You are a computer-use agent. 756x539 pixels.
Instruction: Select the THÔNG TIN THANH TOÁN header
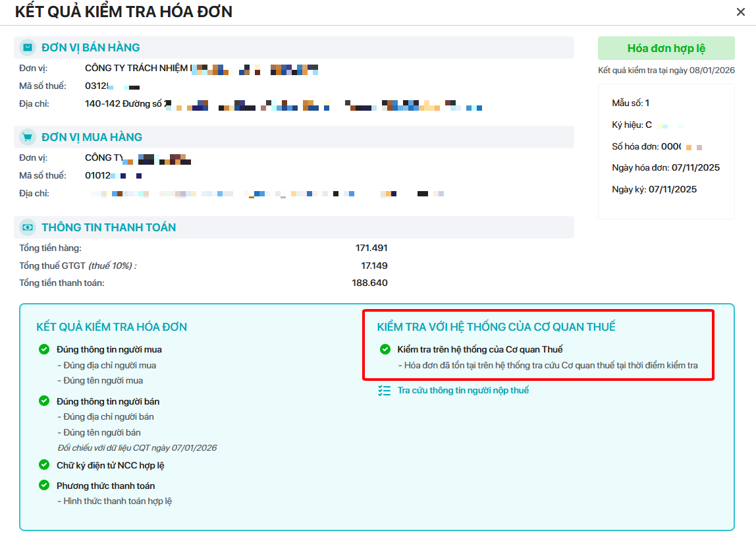[x=109, y=227]
